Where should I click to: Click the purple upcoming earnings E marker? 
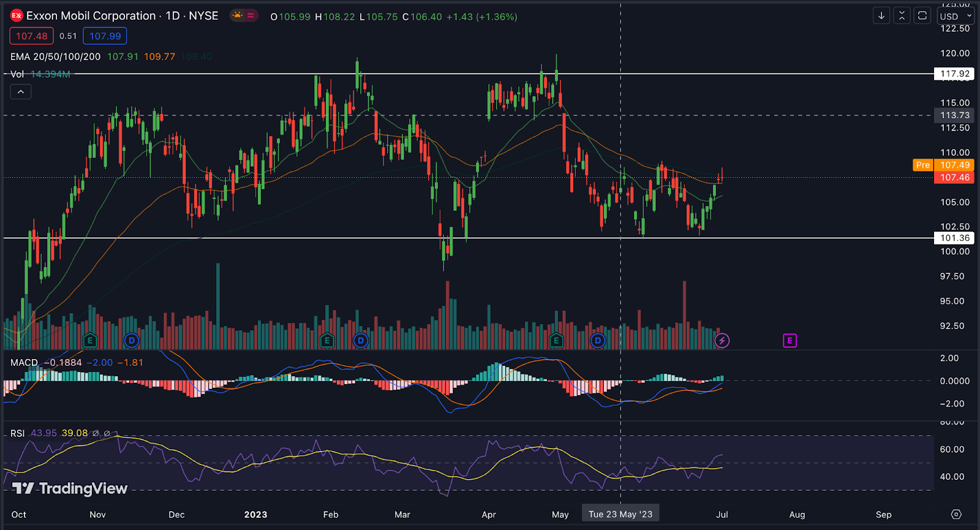coord(790,341)
